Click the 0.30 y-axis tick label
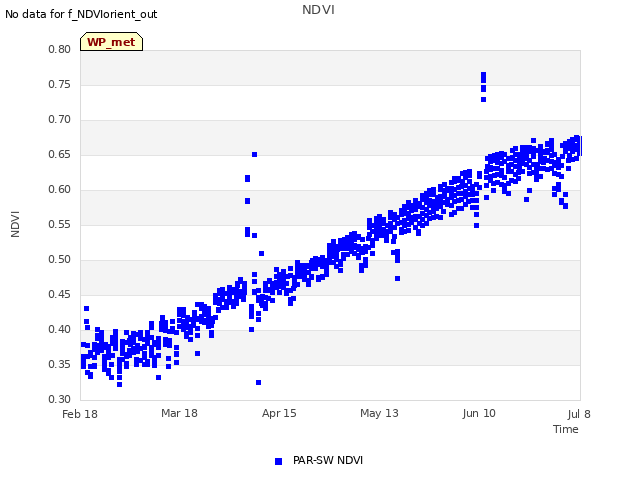This screenshot has width=640, height=480. tap(59, 399)
